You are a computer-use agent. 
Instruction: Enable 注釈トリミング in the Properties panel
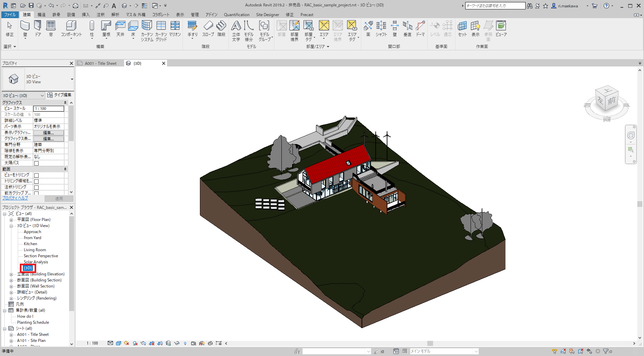tap(36, 187)
